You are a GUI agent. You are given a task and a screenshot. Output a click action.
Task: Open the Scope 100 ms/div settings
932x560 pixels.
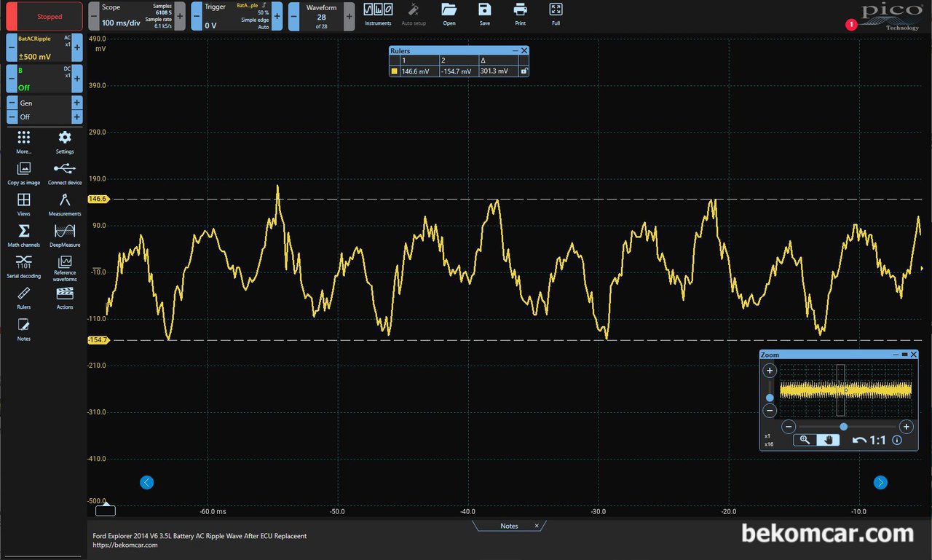point(137,16)
